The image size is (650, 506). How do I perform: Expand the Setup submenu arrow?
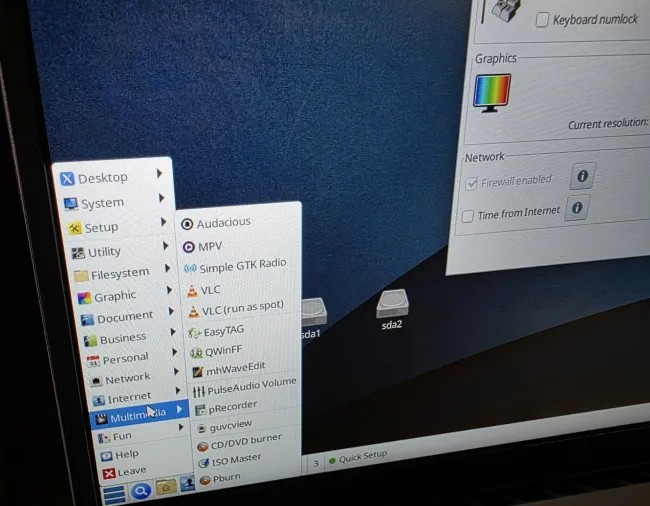click(164, 222)
